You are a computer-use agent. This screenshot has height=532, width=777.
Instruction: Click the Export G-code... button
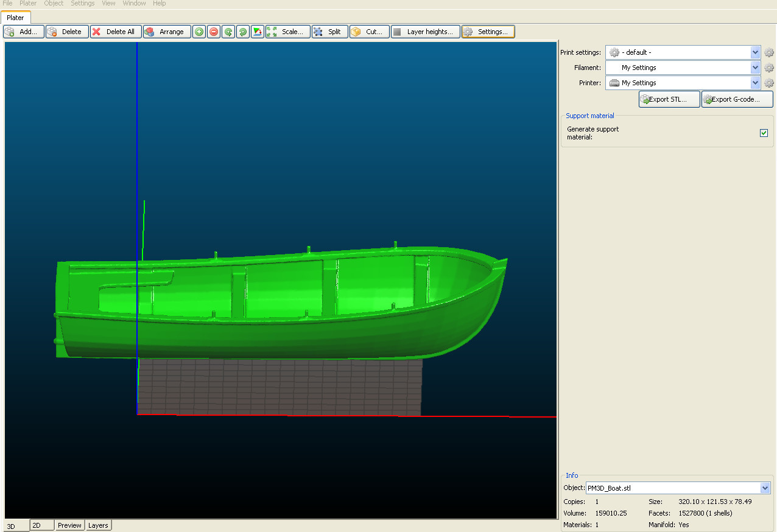pos(737,99)
